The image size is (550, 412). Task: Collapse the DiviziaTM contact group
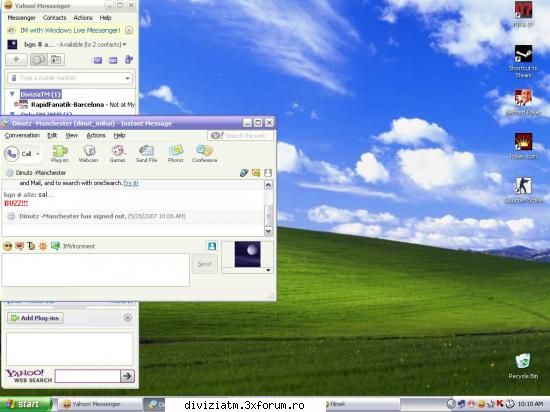coord(12,94)
